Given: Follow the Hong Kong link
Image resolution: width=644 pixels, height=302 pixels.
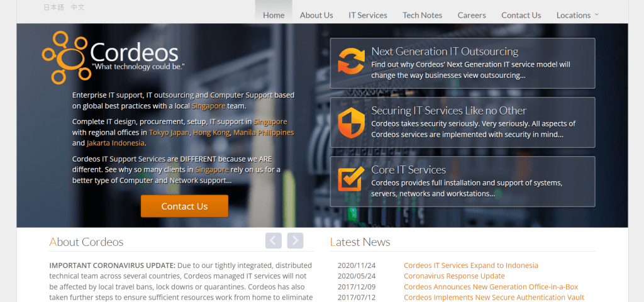Looking at the screenshot, I should (x=212, y=133).
